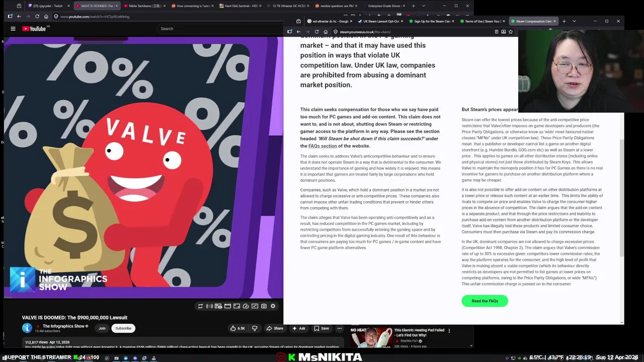Switch to the cjayryder Twitch tab
Viewport: 644px width, 362px height.
[x=48, y=6]
